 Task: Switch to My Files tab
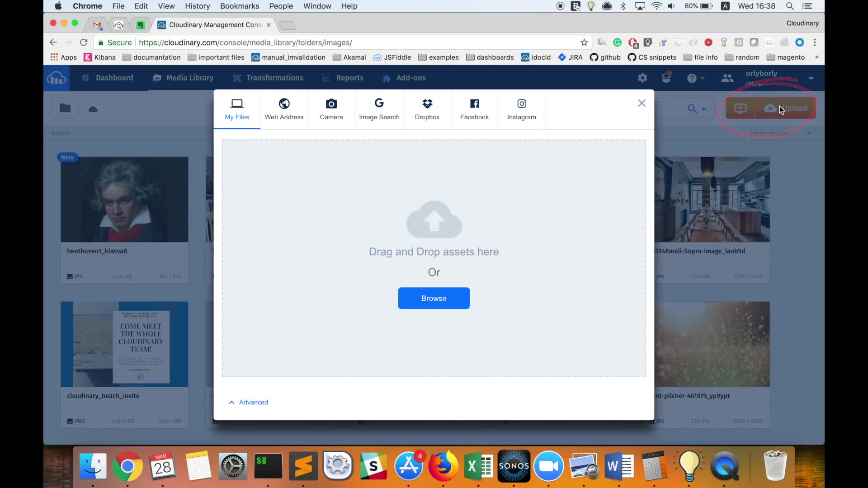237,109
